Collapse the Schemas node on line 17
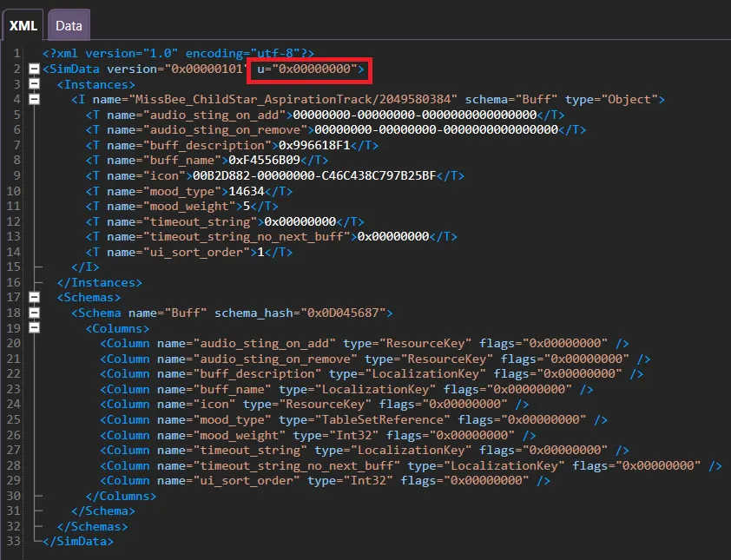 coord(34,297)
